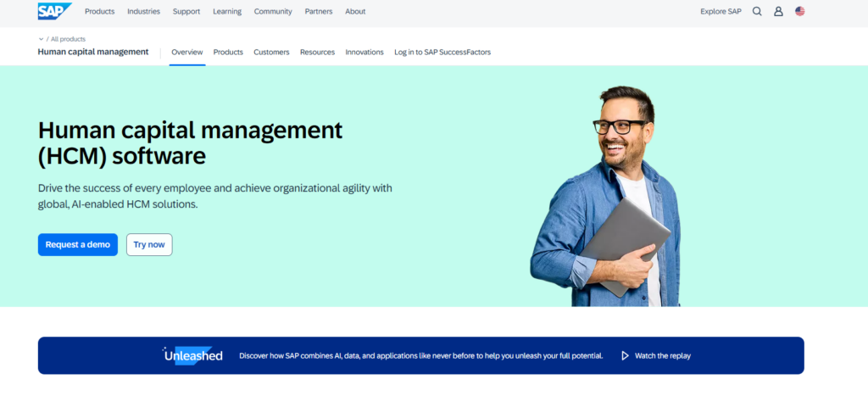
Task: Click the Request a demo button
Action: tap(78, 245)
